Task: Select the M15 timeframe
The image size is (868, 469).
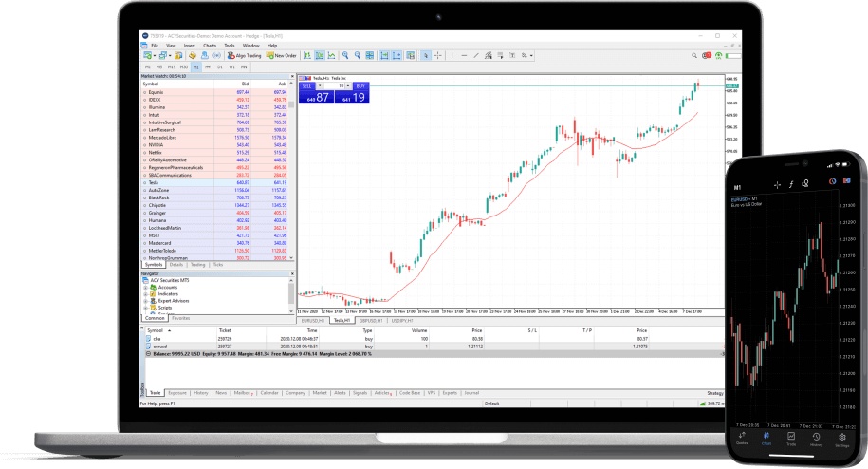Action: [172, 67]
